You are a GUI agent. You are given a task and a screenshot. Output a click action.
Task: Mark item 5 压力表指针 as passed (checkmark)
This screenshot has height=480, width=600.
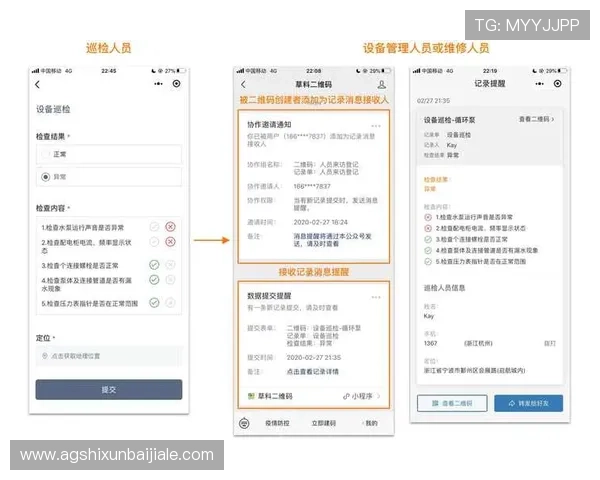click(154, 303)
